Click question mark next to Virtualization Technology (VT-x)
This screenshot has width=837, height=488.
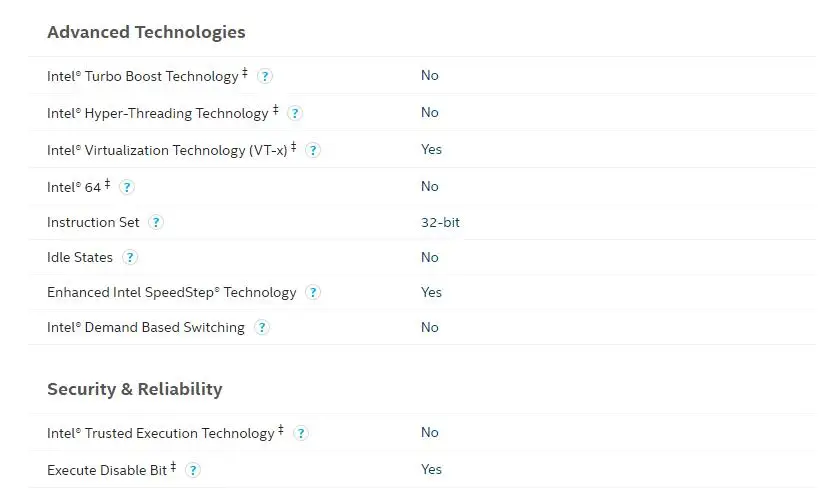(313, 150)
